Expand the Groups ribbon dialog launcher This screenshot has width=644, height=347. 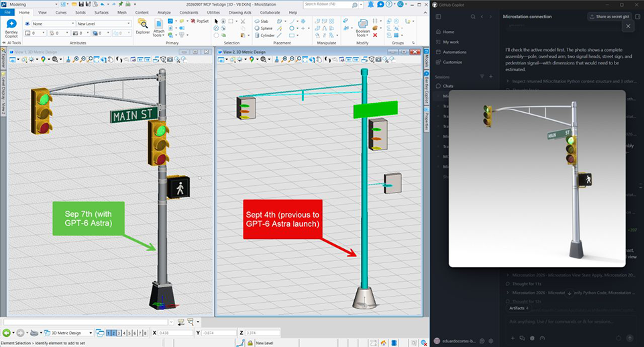413,43
